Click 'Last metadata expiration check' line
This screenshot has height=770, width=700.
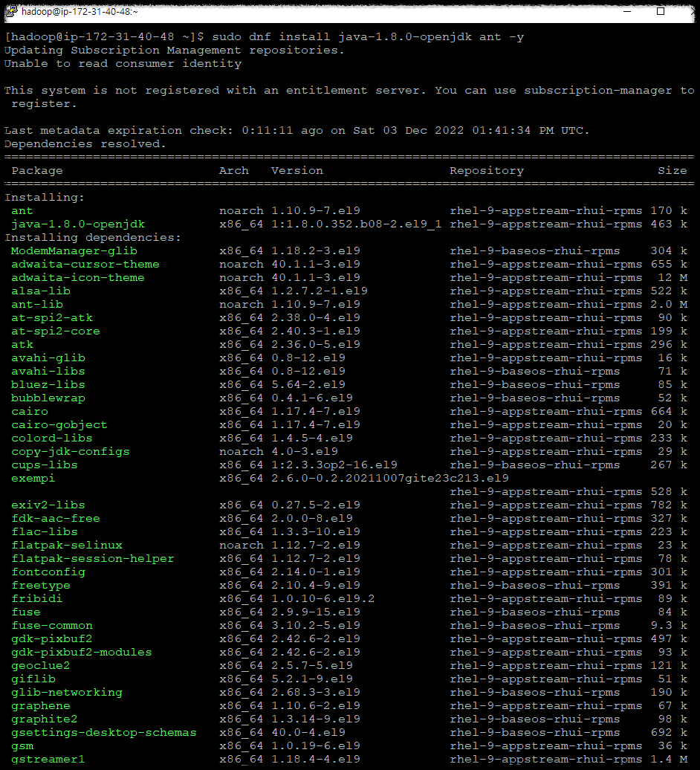point(297,130)
